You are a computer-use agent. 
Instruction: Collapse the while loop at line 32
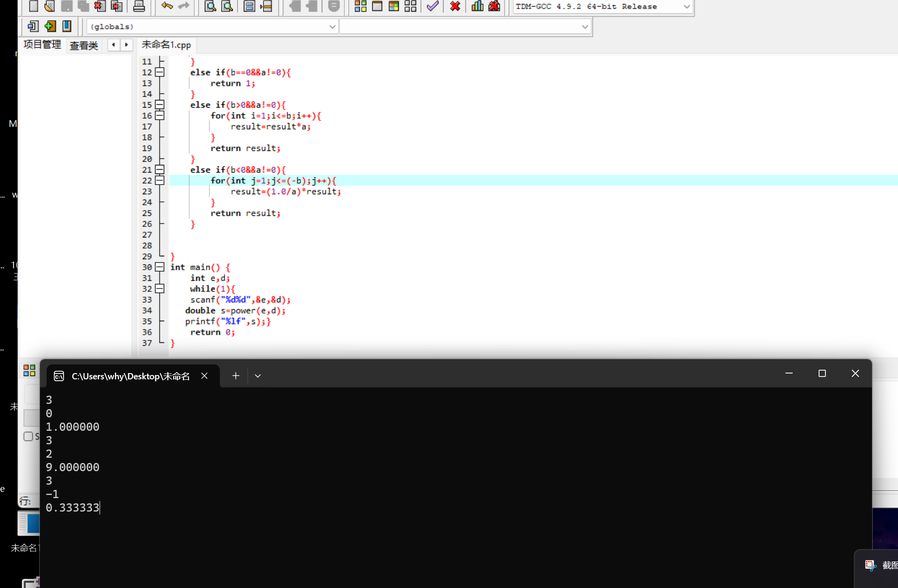pyautogui.click(x=160, y=288)
